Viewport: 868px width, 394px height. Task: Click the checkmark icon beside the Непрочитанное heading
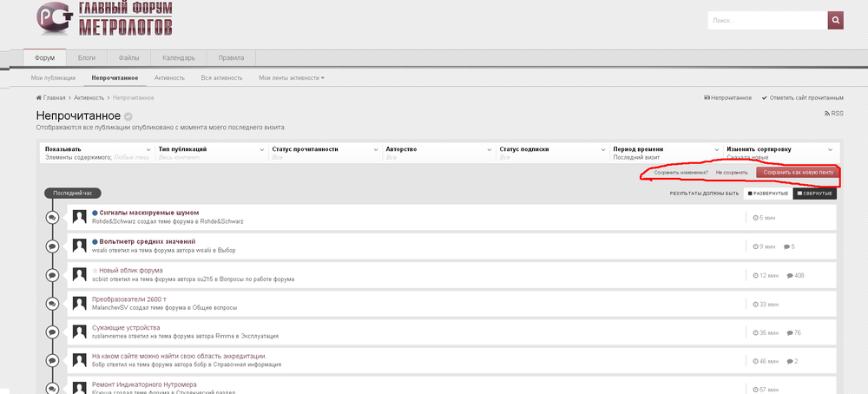(128, 116)
